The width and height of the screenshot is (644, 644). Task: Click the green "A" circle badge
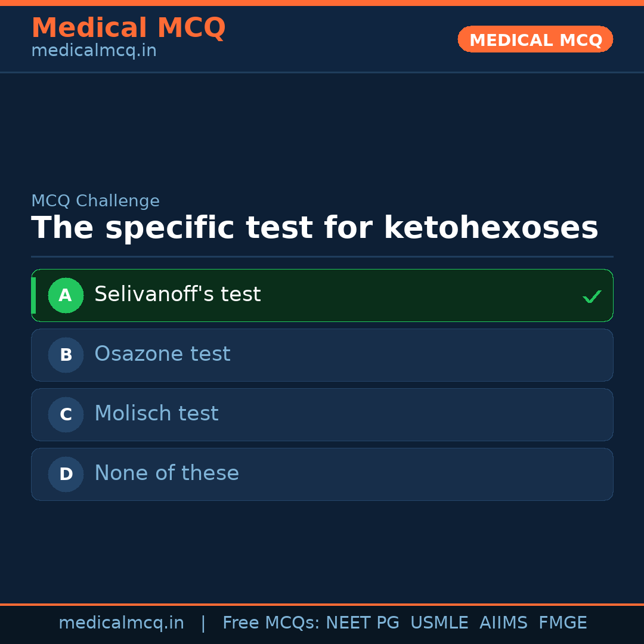pos(66,295)
